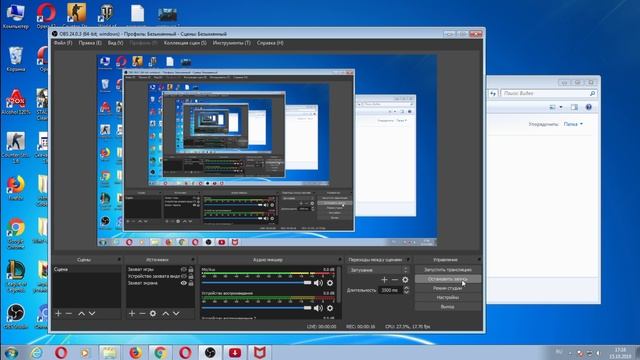Open Затухание transition dropdown
The width and height of the screenshot is (640, 360).
(x=378, y=270)
